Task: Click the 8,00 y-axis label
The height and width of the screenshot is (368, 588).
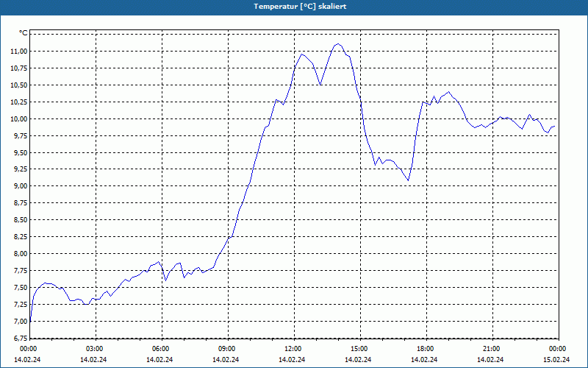Action: tap(21, 253)
